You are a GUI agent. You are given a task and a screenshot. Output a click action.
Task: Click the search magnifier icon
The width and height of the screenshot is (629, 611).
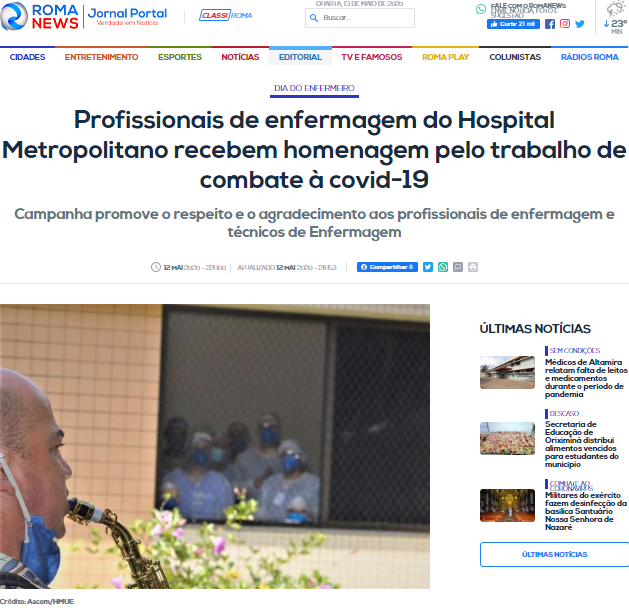pos(314,18)
